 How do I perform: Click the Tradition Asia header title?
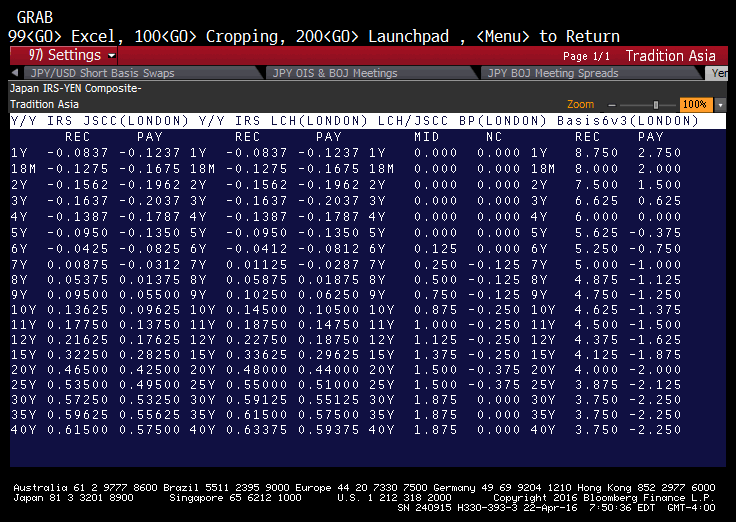670,56
